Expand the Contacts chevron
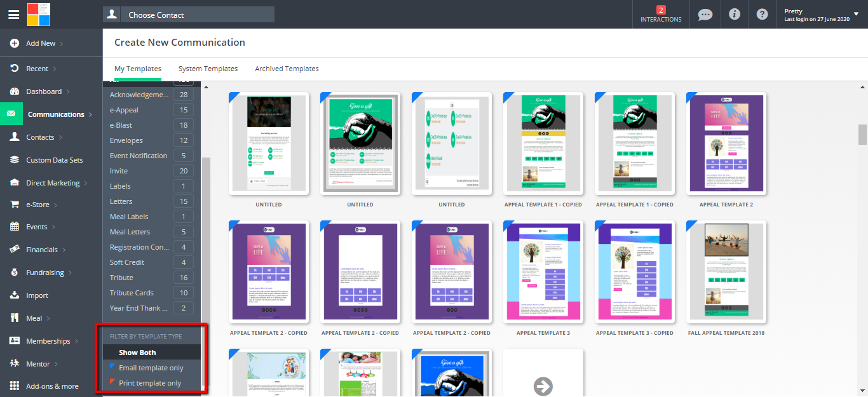The image size is (868, 397). pyautogui.click(x=60, y=138)
